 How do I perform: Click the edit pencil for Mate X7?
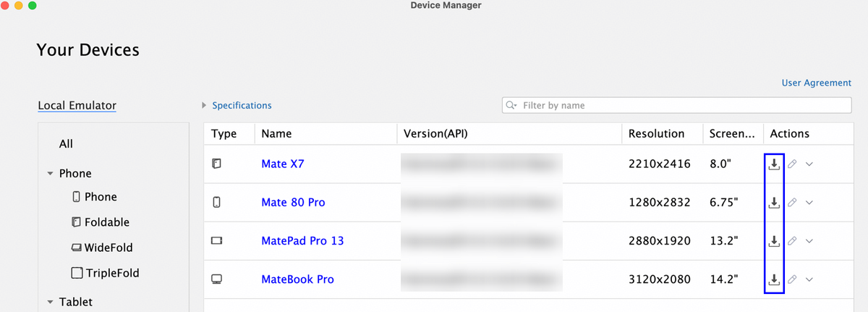[792, 164]
